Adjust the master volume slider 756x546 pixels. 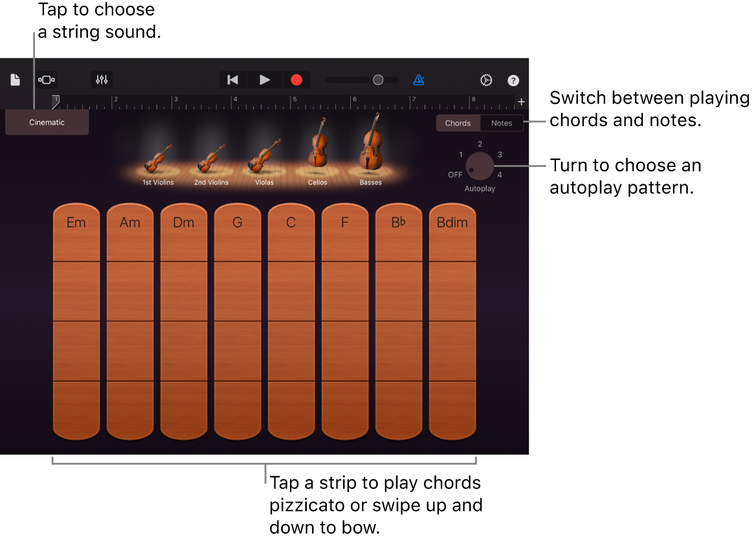tap(379, 80)
